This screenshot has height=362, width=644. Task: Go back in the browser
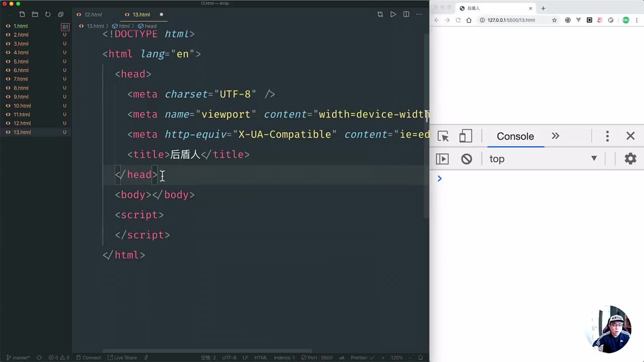click(437, 20)
